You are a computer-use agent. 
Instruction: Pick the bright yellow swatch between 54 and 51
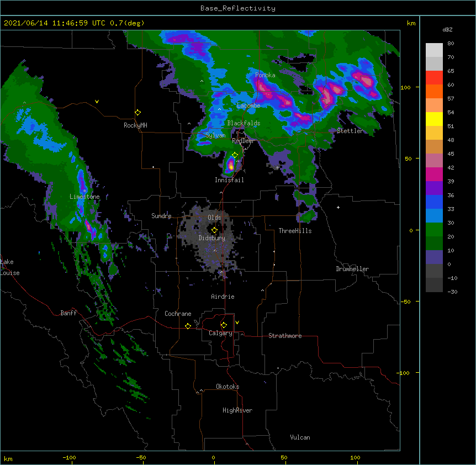click(434, 119)
